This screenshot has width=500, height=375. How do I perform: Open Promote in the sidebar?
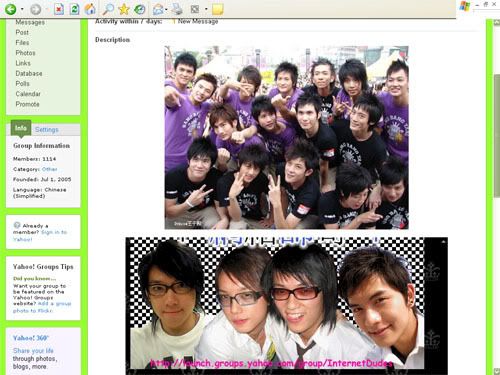coord(27,104)
